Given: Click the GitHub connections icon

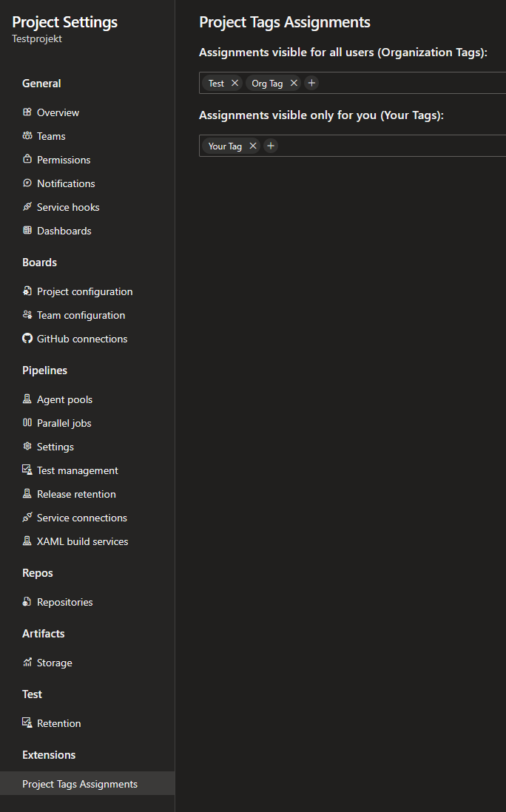Looking at the screenshot, I should (x=27, y=338).
